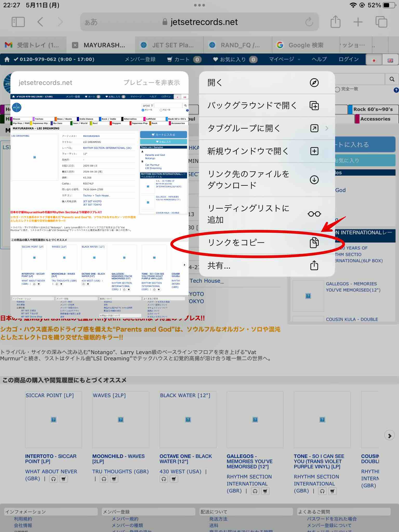Add MOONCHILD - WAVES to cart icon
Viewport: 399px width, 532px height.
114,479
